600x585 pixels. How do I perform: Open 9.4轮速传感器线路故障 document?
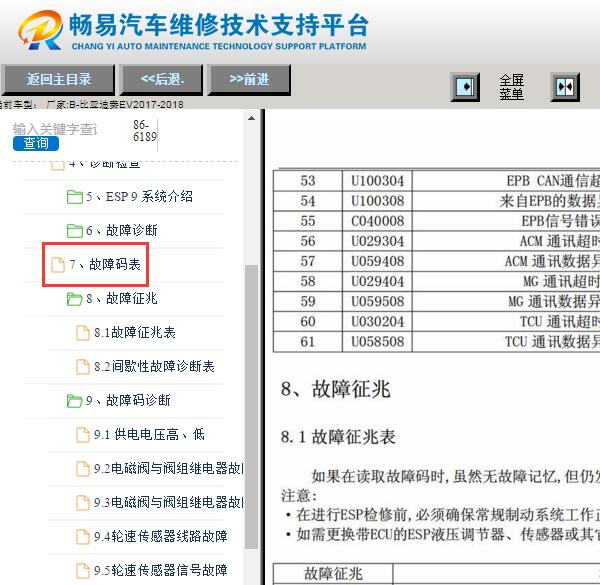click(x=152, y=536)
